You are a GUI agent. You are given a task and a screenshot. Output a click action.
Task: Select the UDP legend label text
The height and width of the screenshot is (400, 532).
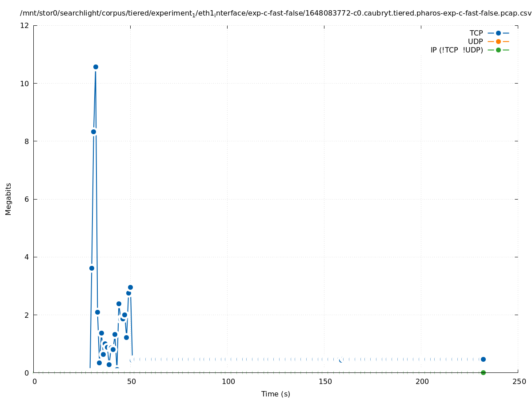coord(475,41)
